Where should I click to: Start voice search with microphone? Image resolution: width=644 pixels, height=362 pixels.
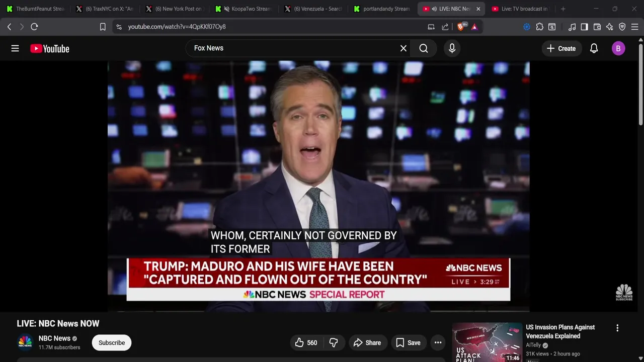[452, 48]
